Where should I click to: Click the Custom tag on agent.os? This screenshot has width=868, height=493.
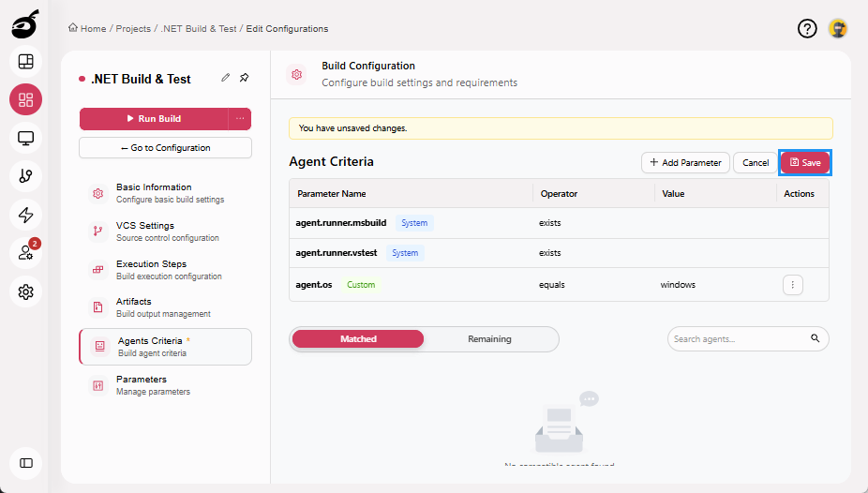[x=361, y=285]
